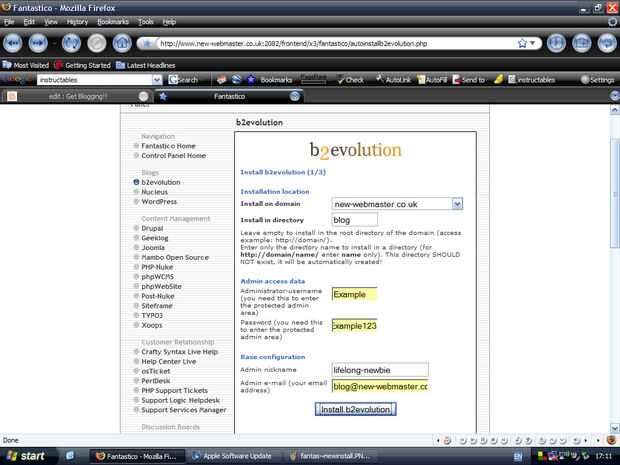The image size is (620, 465).
Task: Open the Edit menu
Action: point(29,22)
